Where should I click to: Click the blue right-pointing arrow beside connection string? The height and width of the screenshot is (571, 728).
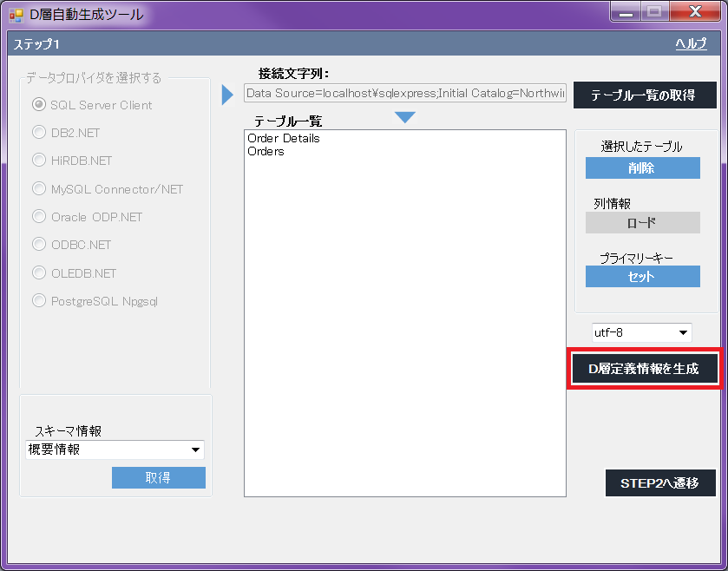coord(228,94)
